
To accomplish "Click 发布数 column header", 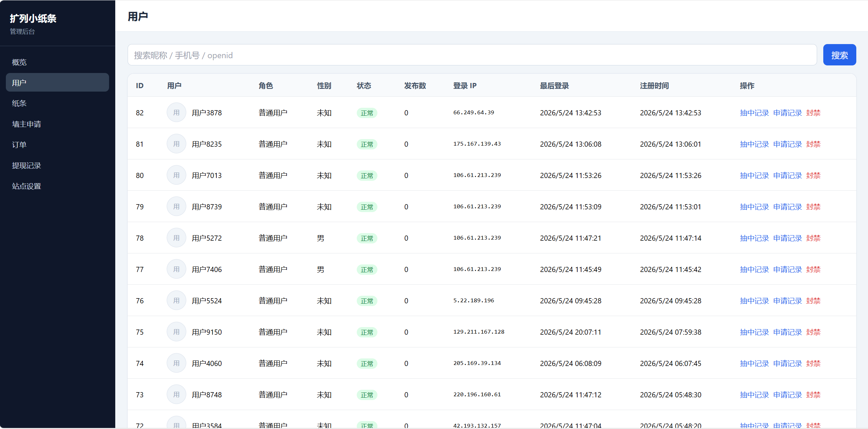I will 415,86.
